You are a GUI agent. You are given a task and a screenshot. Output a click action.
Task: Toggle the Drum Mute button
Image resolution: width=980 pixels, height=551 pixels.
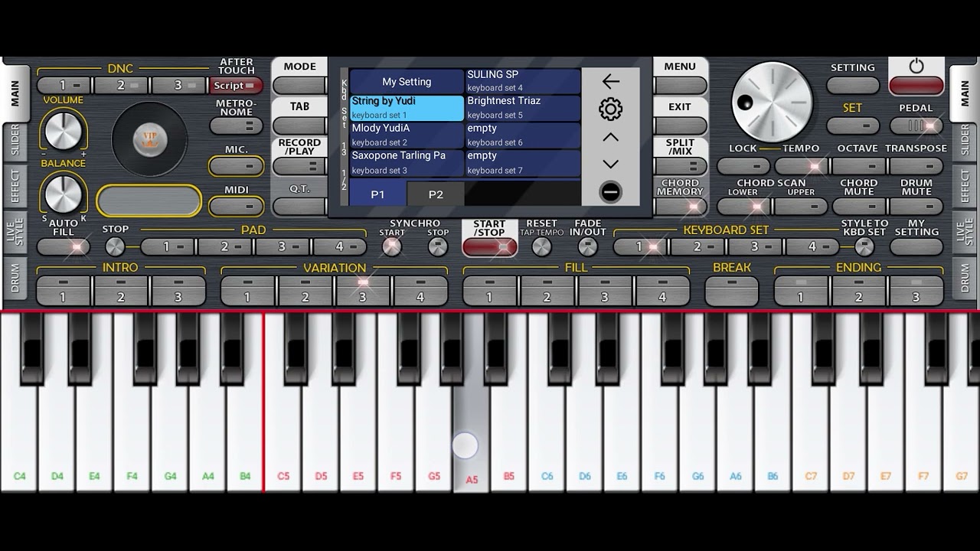[x=916, y=207]
